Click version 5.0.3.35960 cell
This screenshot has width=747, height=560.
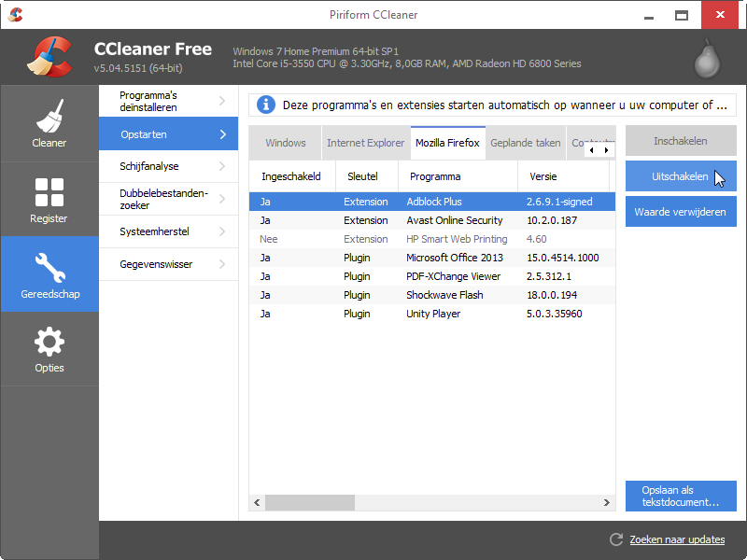click(554, 314)
